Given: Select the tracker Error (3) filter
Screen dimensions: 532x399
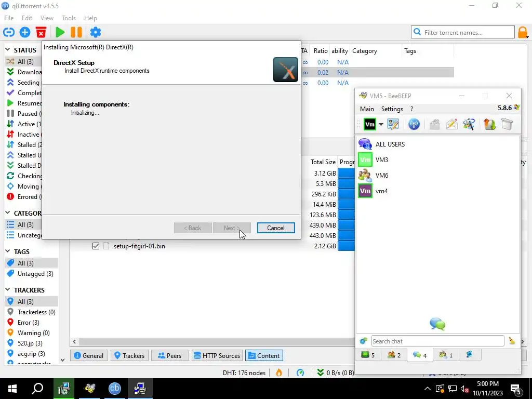Looking at the screenshot, I should pyautogui.click(x=31, y=323).
